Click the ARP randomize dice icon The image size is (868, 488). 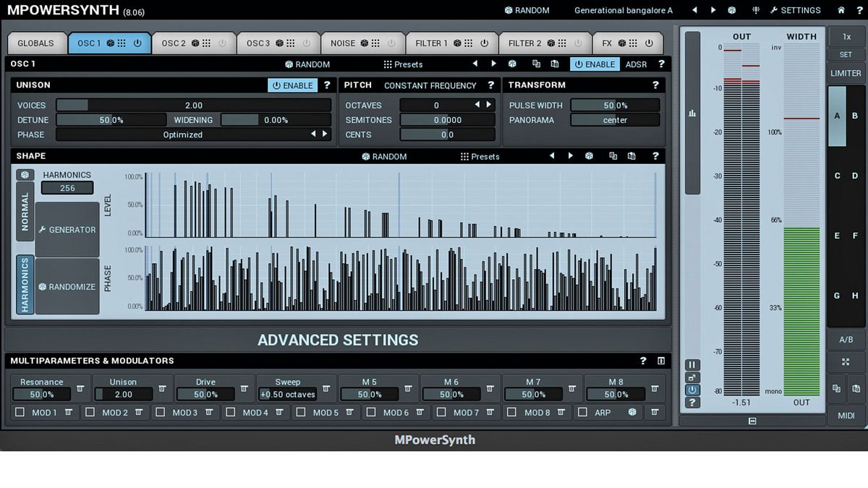[632, 412]
